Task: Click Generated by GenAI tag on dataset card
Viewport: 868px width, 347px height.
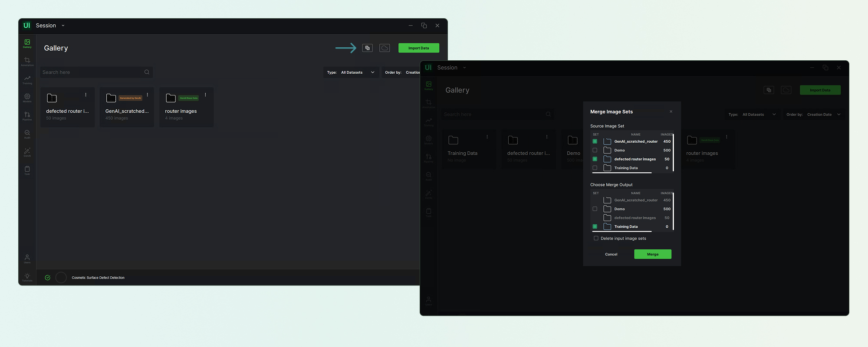Action: (x=131, y=98)
